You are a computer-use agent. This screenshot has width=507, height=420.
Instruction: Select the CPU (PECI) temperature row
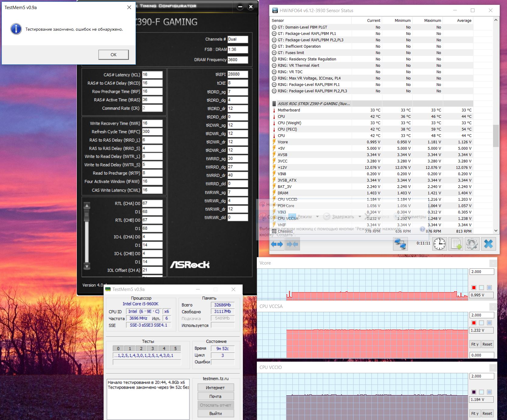pyautogui.click(x=371, y=129)
